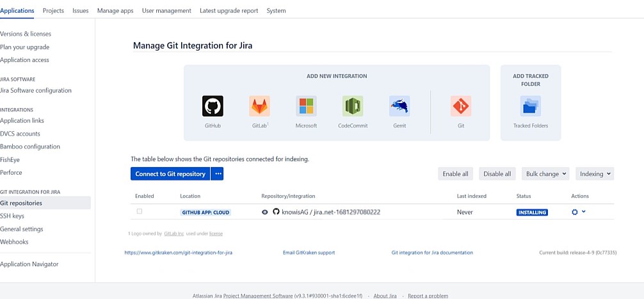Click the Last indexed column header
The image size is (644, 299).
pos(472,197)
